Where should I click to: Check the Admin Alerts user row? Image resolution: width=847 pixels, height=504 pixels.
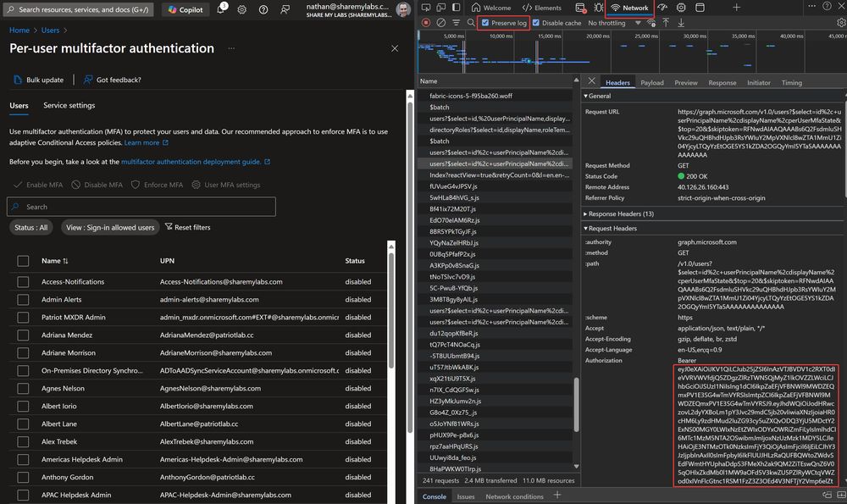tap(23, 300)
